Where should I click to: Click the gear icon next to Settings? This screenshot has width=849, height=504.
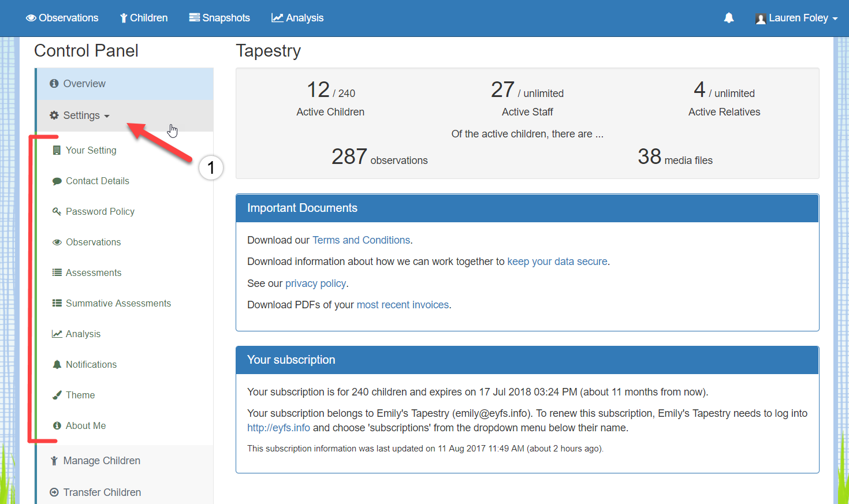(x=54, y=115)
